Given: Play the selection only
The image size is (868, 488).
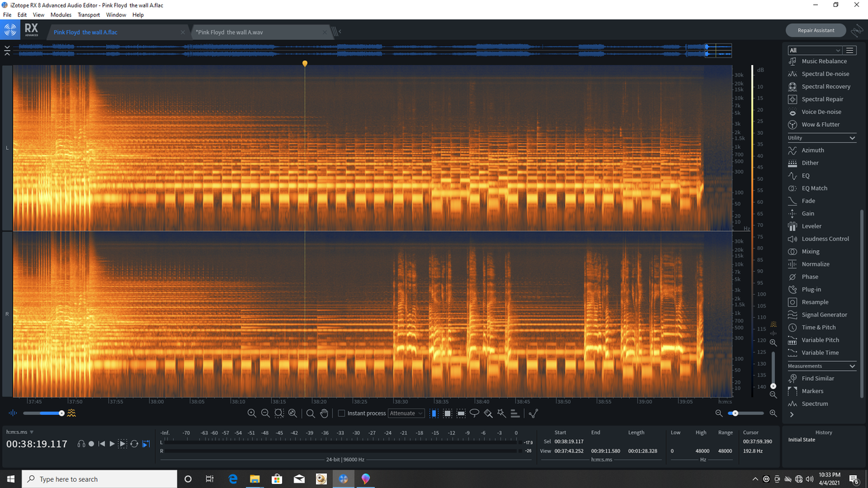Looking at the screenshot, I should pyautogui.click(x=123, y=444).
